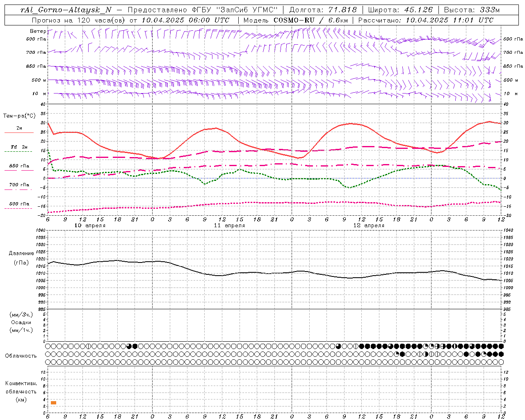The height and width of the screenshot is (420, 525).
Task: Click the (мм/3ч.) precipitation unit label
Action: pyautogui.click(x=21, y=315)
